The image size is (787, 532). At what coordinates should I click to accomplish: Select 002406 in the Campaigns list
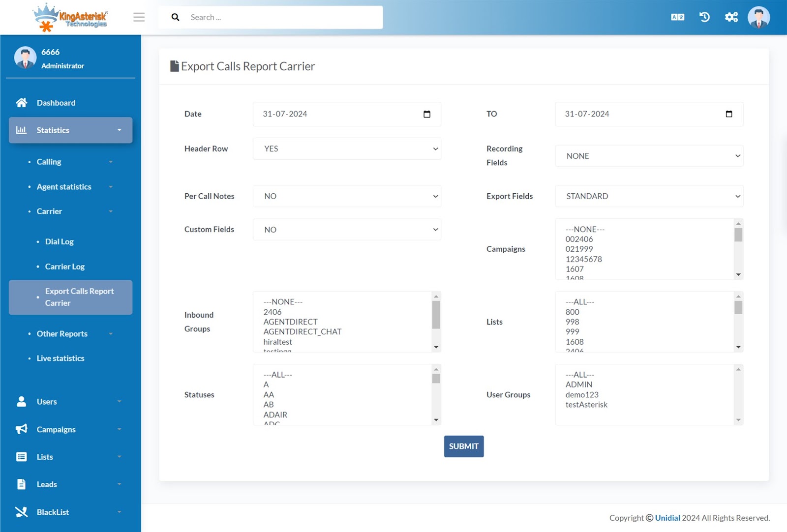579,239
